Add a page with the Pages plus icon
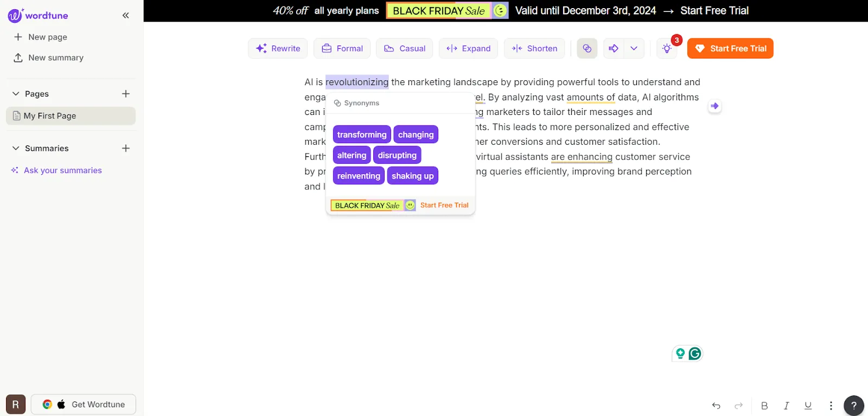 tap(126, 94)
